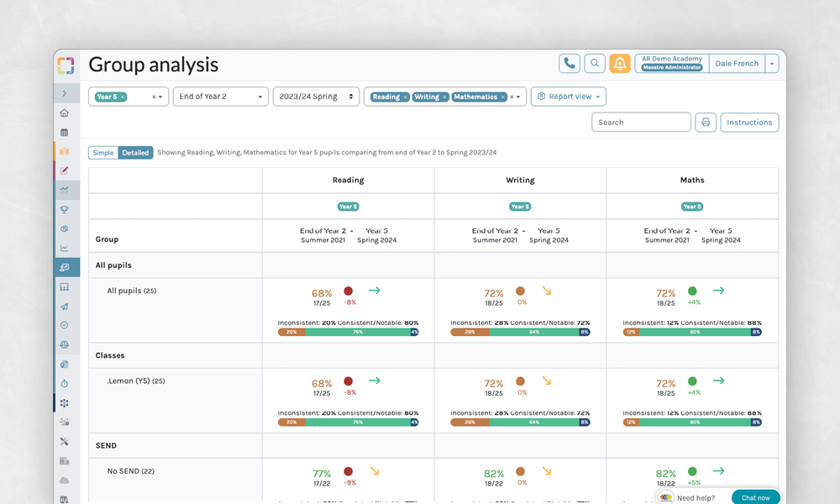Viewport: 840px width, 504px height.
Task: Open the End of Year 2 dropdown
Action: (x=221, y=97)
